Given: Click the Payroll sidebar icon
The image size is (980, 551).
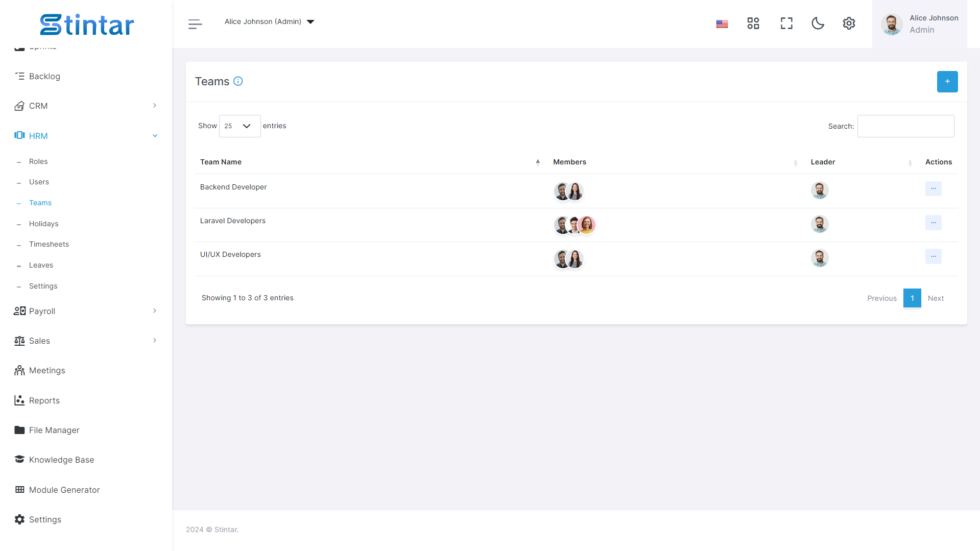Looking at the screenshot, I should (x=19, y=310).
